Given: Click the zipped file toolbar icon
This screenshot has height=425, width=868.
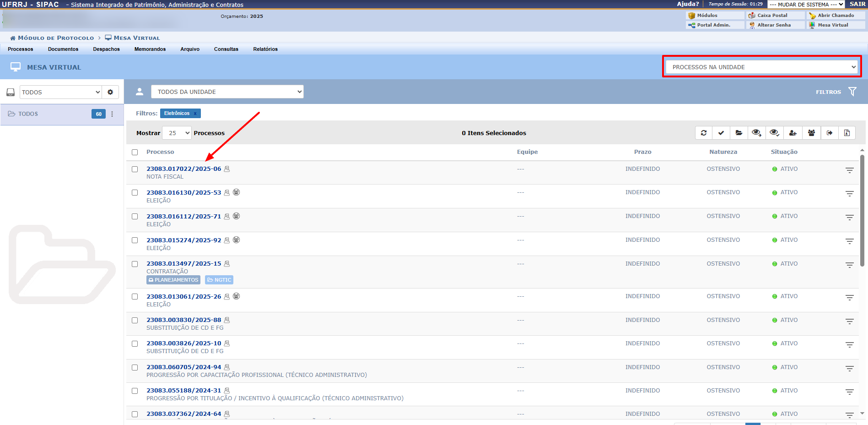Looking at the screenshot, I should coord(847,133).
